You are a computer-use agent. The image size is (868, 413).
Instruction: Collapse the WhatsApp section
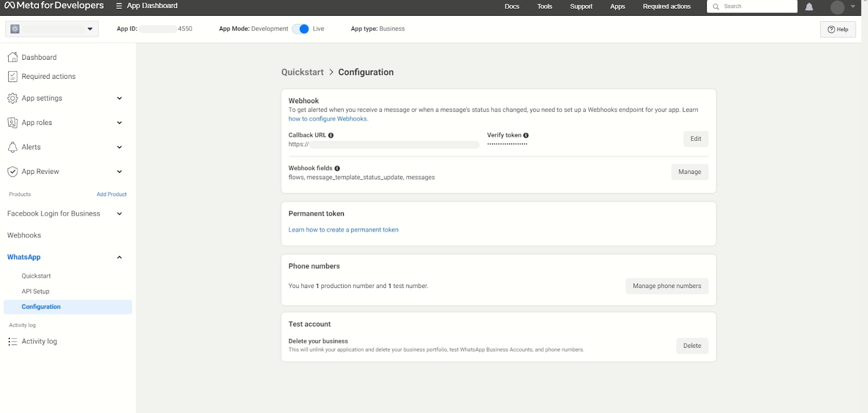click(x=119, y=258)
